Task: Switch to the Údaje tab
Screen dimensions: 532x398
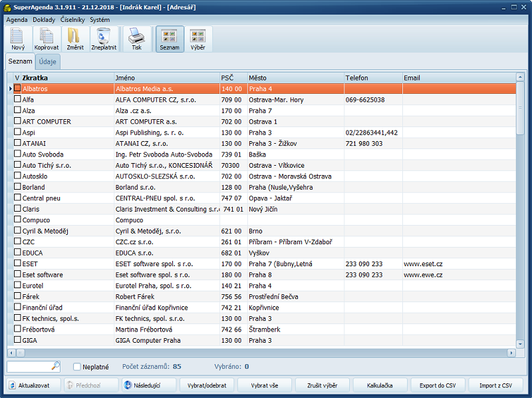Action: click(47, 62)
